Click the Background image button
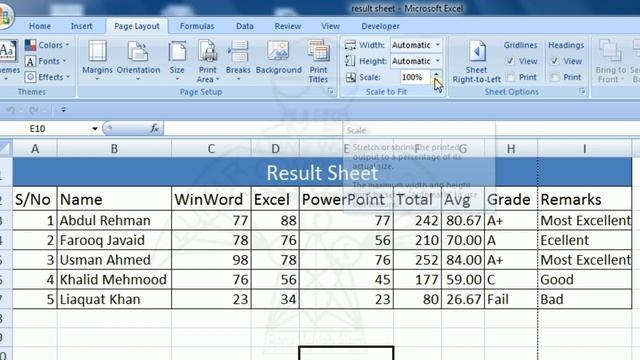This screenshot has width=640, height=360. pos(278,57)
